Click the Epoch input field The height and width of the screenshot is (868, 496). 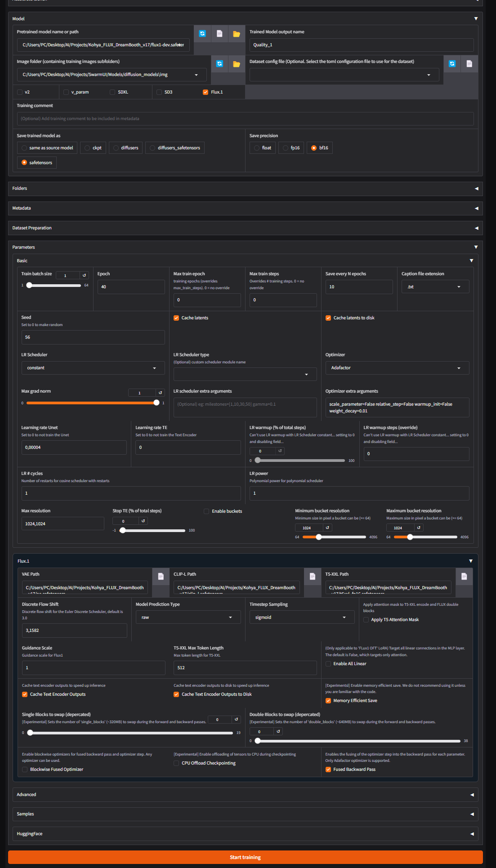tap(131, 287)
